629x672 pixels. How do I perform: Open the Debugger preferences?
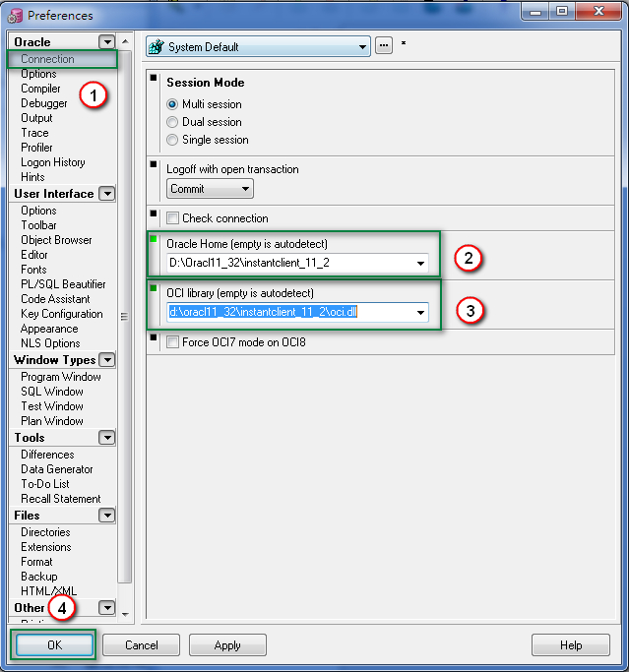tap(44, 103)
